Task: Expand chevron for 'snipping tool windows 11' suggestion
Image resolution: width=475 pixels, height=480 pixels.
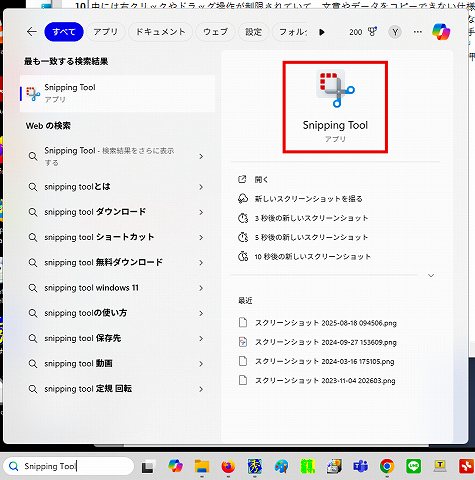Action: point(201,288)
